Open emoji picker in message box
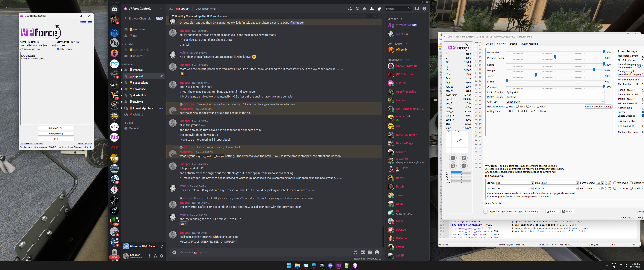Viewport: 644px width, 270px height. coord(377,252)
